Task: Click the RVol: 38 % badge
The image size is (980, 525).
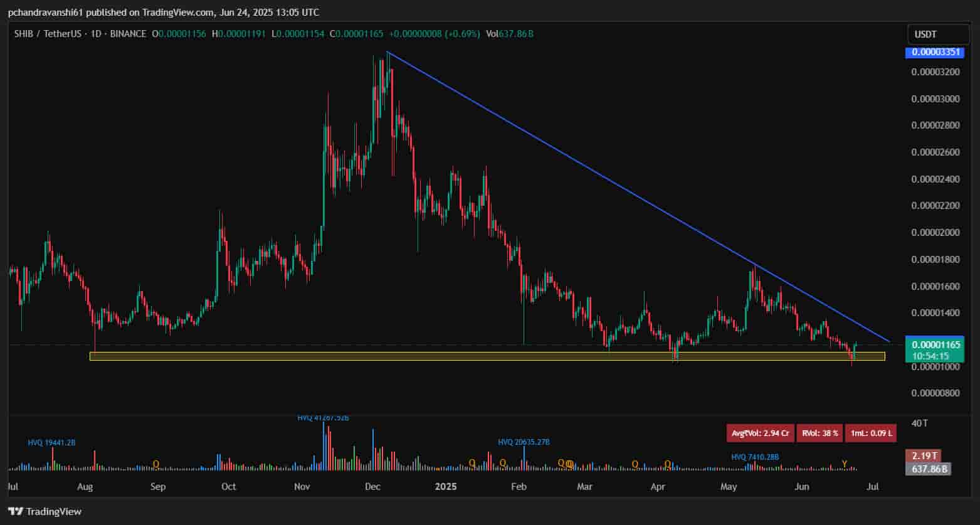Action: point(819,433)
